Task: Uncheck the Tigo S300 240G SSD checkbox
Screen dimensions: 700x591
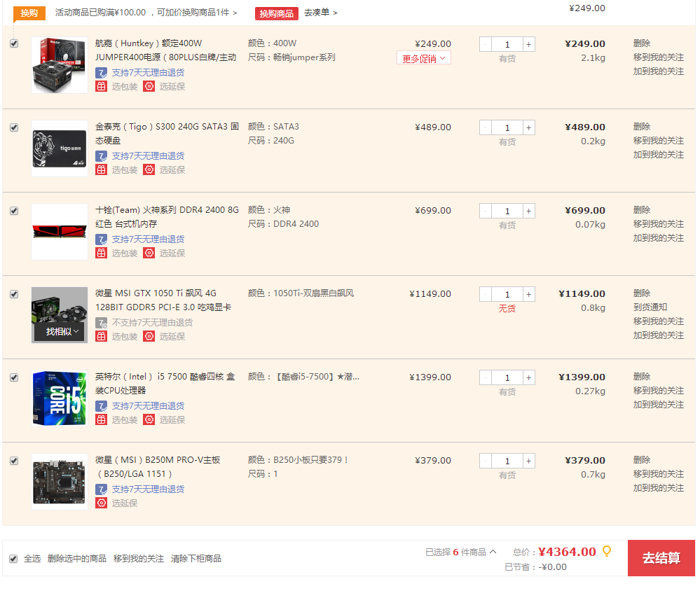Action: 14,127
